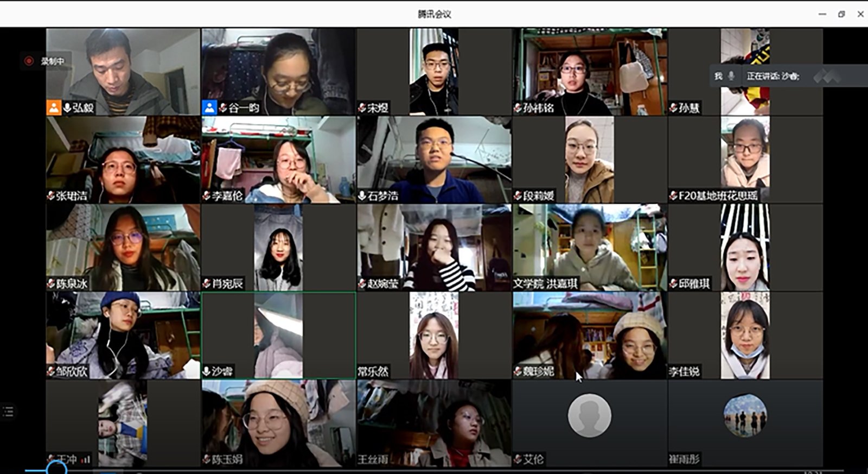
Task: Click the gray default avatar above 艾伦
Action: [x=589, y=415]
